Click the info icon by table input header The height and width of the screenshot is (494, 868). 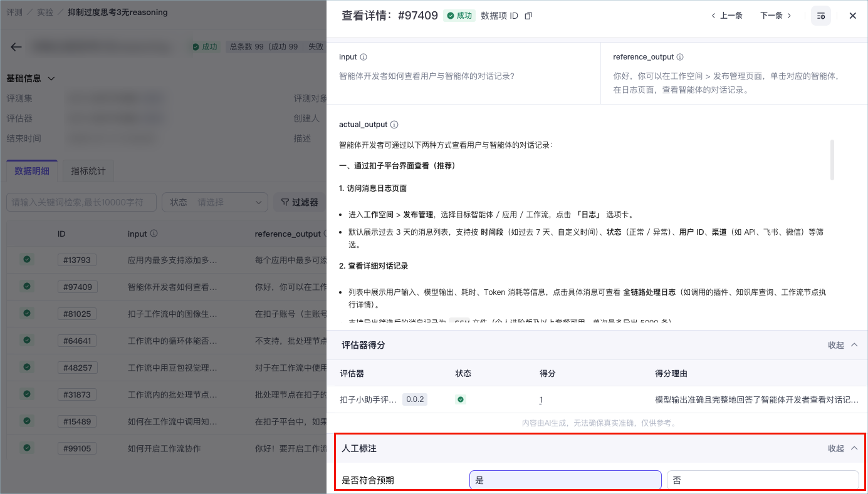[154, 234]
